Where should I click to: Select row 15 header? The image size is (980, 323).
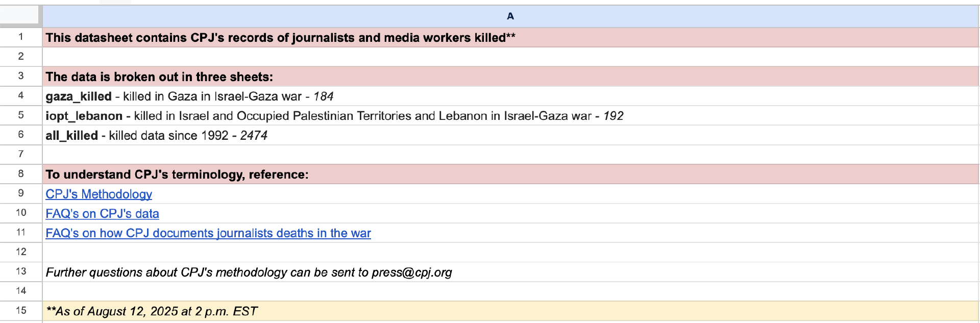(21, 310)
